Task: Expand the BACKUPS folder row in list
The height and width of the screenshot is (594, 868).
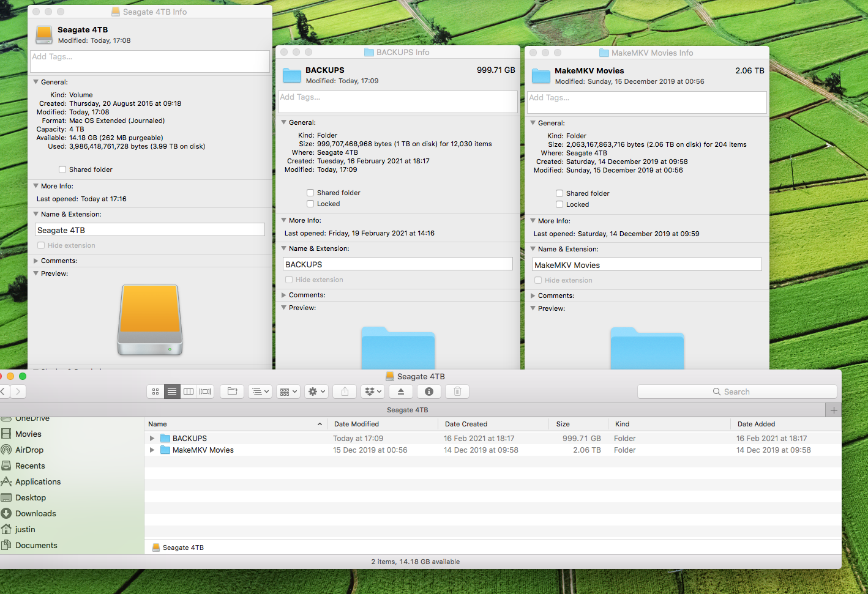Action: pyautogui.click(x=152, y=438)
